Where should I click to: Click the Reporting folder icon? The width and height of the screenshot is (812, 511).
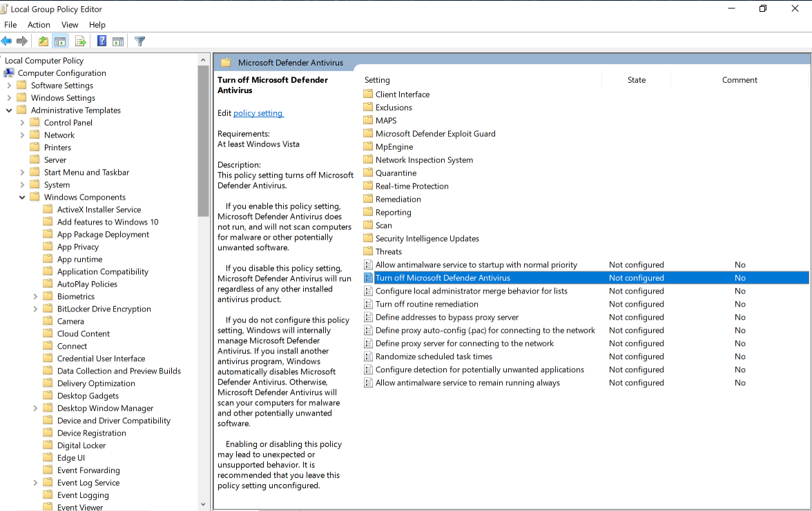(x=368, y=212)
